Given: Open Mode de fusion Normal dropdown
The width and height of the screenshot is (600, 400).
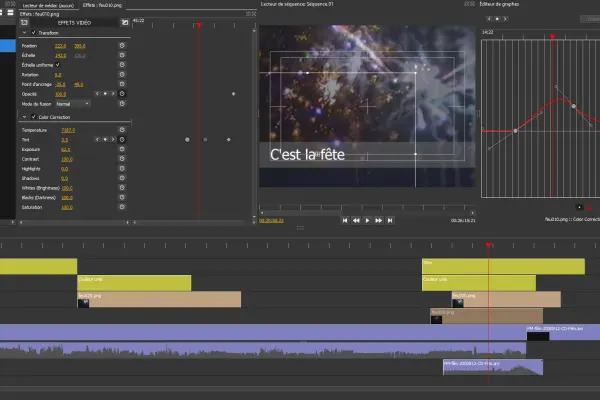Looking at the screenshot, I should pyautogui.click(x=73, y=104).
